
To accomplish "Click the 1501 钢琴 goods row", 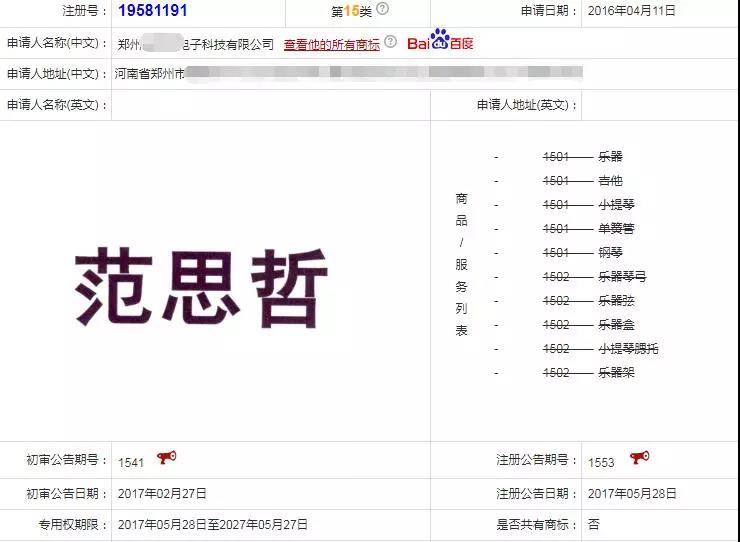I will click(x=582, y=253).
